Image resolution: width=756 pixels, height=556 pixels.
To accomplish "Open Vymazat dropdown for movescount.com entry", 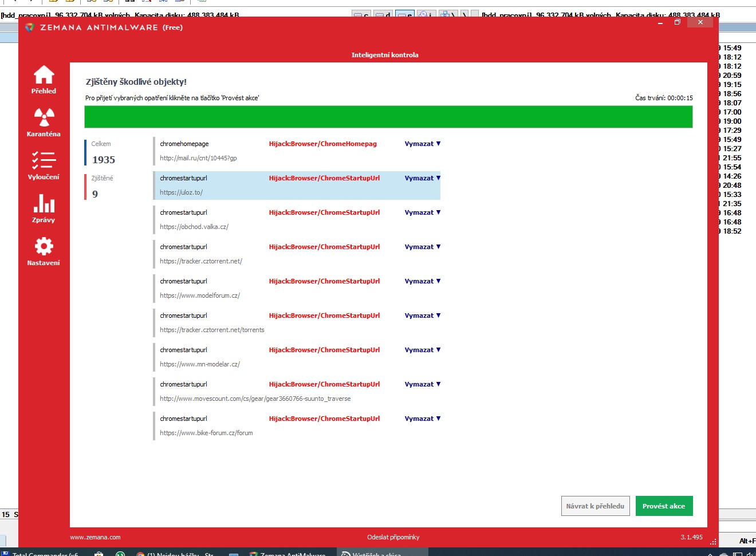I will [x=423, y=384].
